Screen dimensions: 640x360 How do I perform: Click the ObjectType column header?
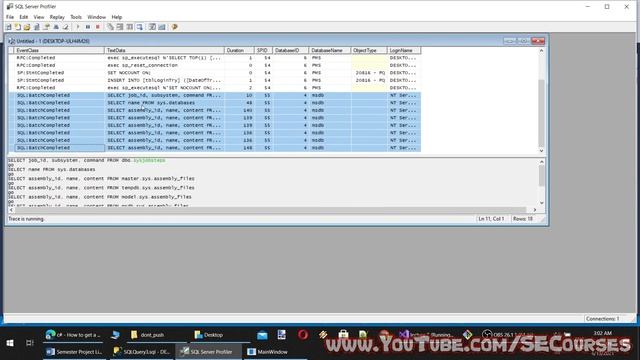tap(369, 51)
